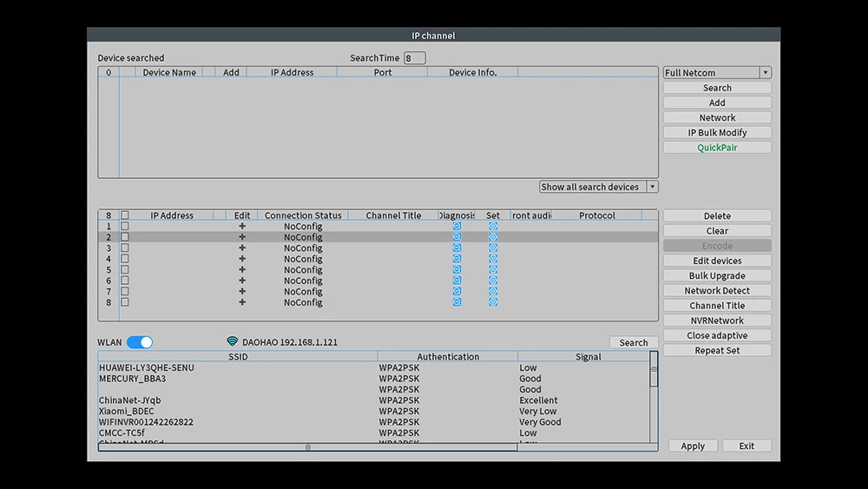The height and width of the screenshot is (489, 868).
Task: Open the Set gear icon for channel 3
Action: (x=493, y=248)
